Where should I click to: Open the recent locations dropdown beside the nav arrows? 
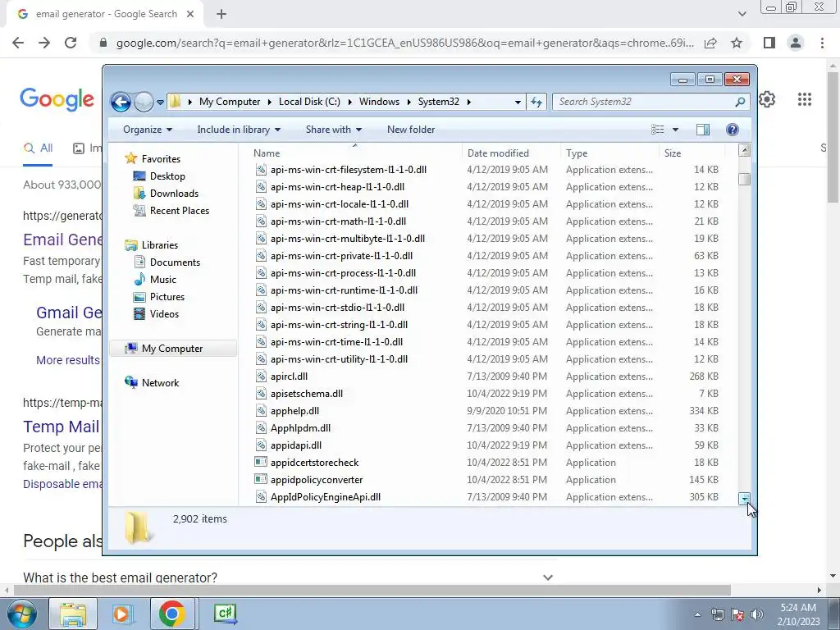point(160,102)
